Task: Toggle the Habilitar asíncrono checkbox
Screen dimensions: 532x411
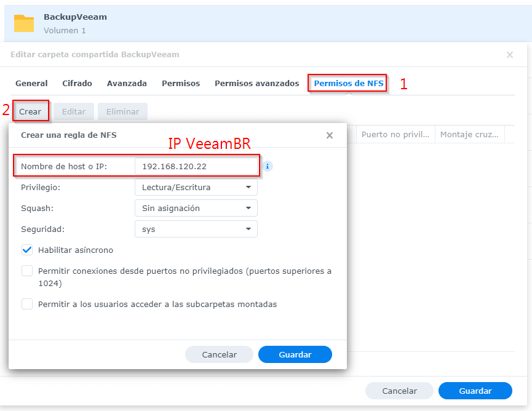Action: pyautogui.click(x=27, y=250)
